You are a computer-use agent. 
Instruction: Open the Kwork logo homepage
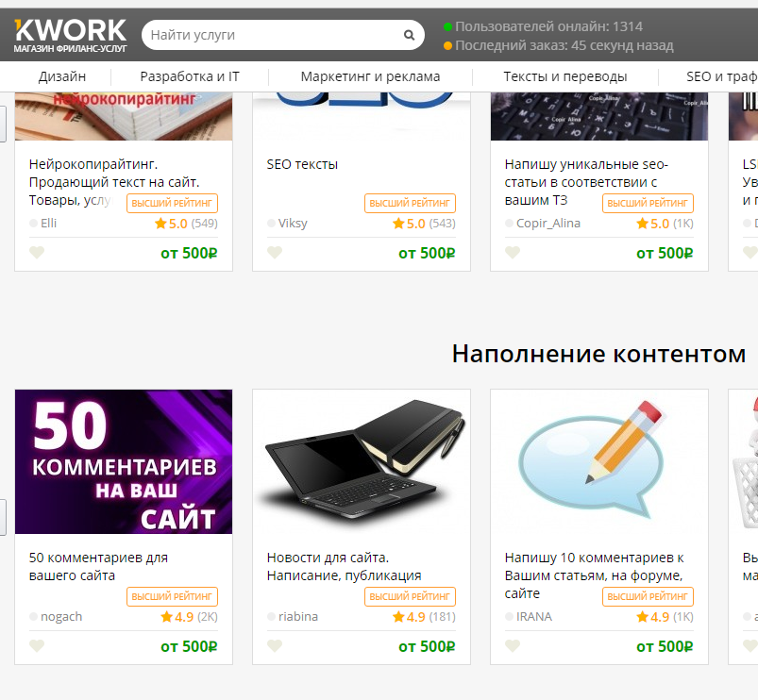click(70, 35)
